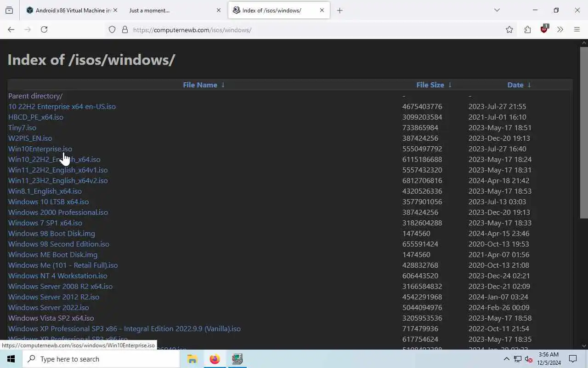The height and width of the screenshot is (368, 588).
Task: Open the uBlock Origin extension icon
Action: (544, 29)
